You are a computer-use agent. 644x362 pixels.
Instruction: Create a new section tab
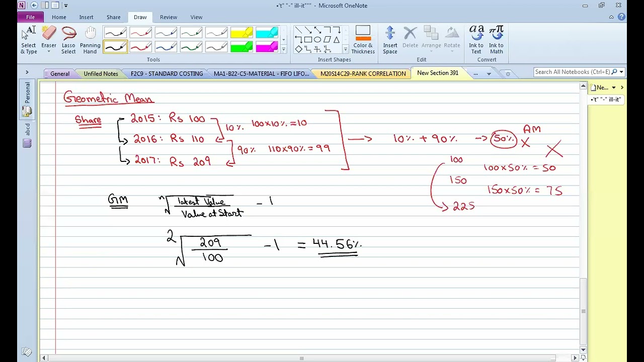508,74
